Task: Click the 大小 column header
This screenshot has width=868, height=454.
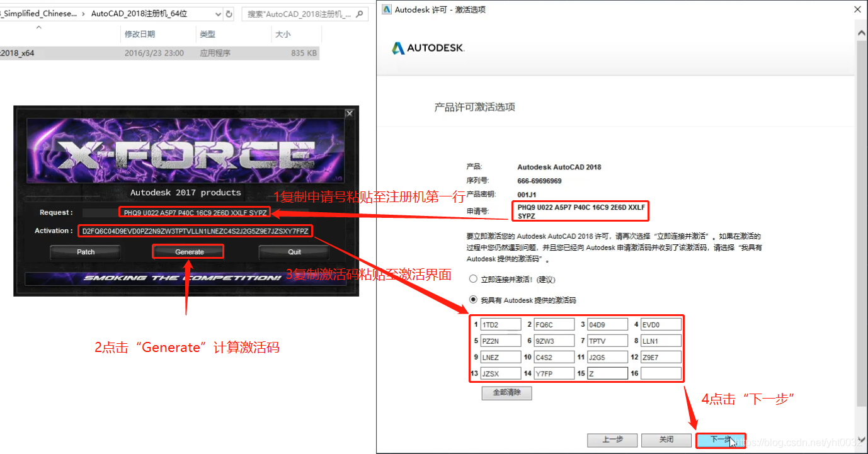Action: click(283, 35)
